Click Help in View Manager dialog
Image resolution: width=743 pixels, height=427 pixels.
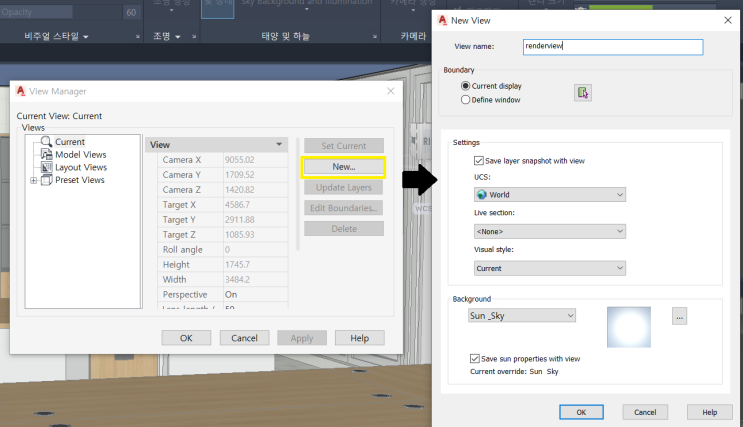point(360,338)
